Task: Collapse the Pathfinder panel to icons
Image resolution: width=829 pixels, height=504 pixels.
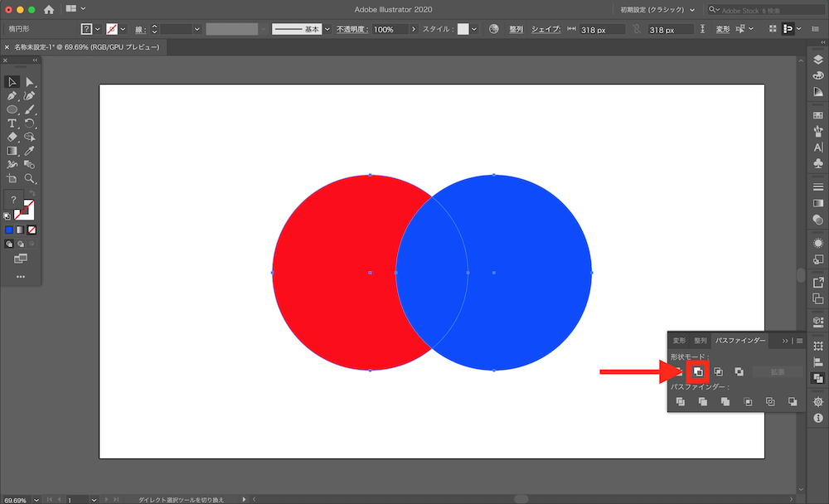Action: pyautogui.click(x=784, y=341)
